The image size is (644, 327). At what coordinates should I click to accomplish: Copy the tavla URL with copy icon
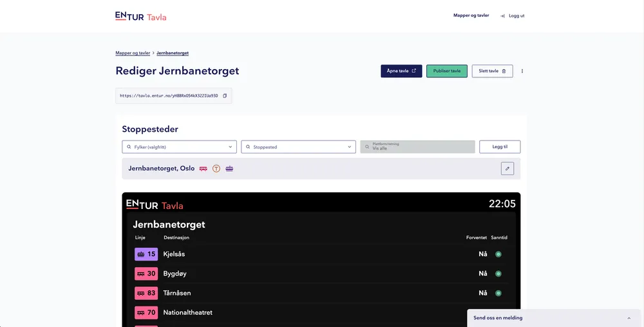pyautogui.click(x=225, y=95)
